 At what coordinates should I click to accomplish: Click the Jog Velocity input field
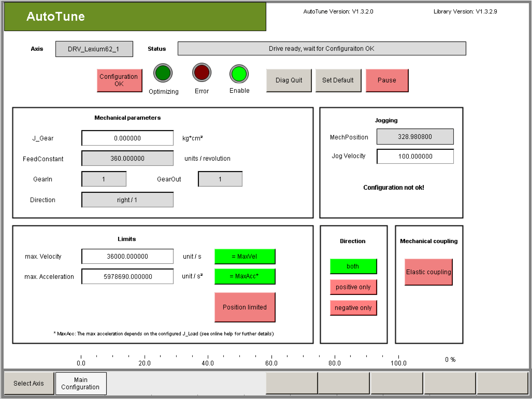coord(415,156)
